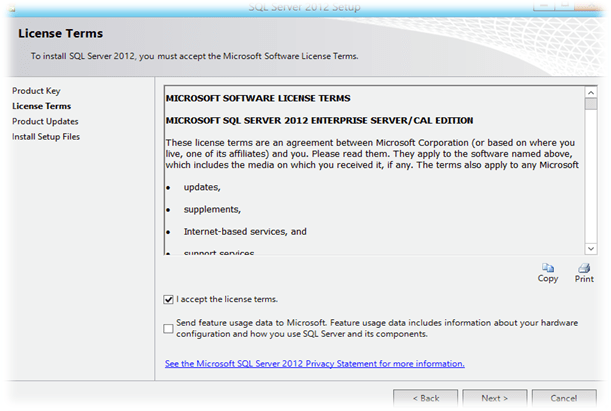Screen dimensions: 611x411
Task: Click the license agreement paragraph text
Action: pyautogui.click(x=370, y=153)
